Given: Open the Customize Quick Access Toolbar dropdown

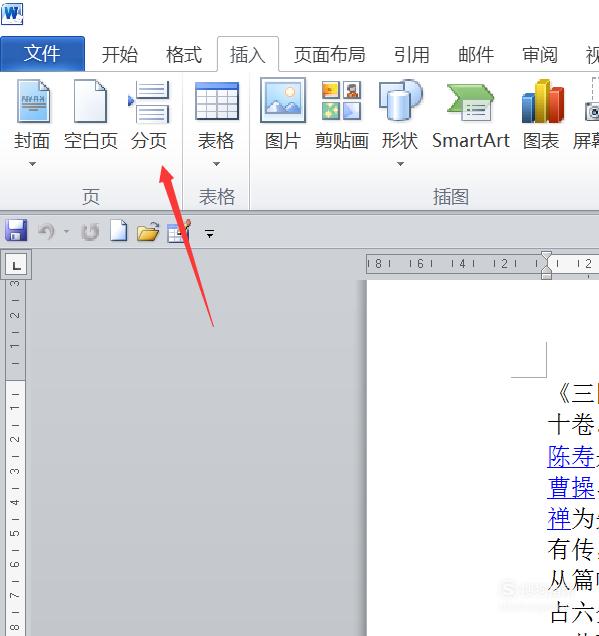Looking at the screenshot, I should 210,234.
